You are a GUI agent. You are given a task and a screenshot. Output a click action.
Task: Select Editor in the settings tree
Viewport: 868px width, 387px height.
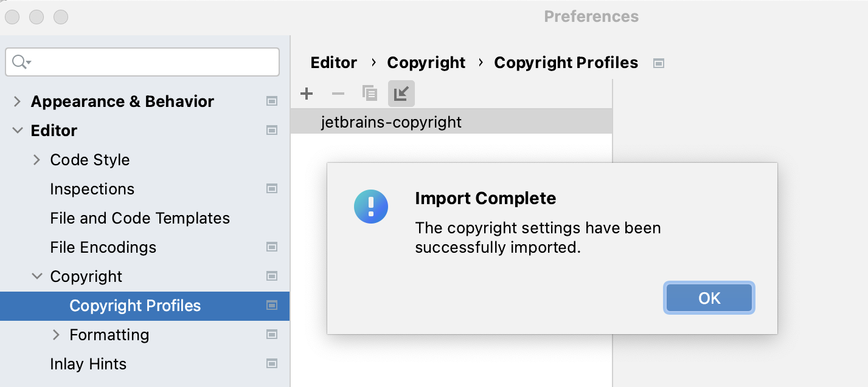(x=54, y=131)
